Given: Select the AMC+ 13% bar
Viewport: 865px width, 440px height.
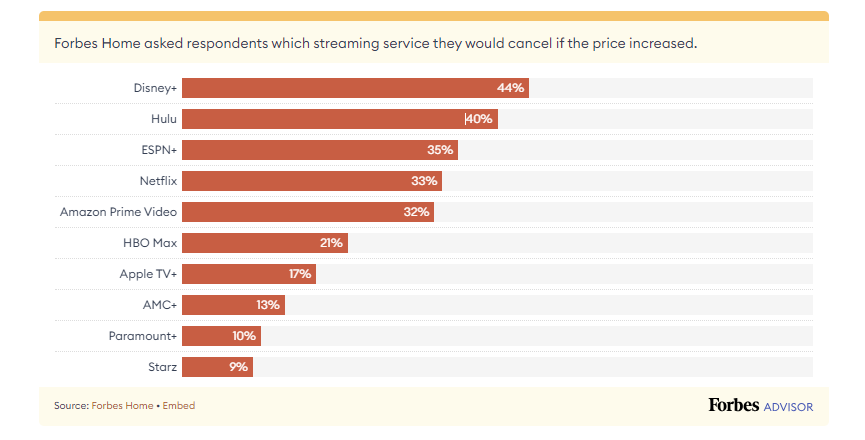Looking at the screenshot, I should [x=233, y=305].
